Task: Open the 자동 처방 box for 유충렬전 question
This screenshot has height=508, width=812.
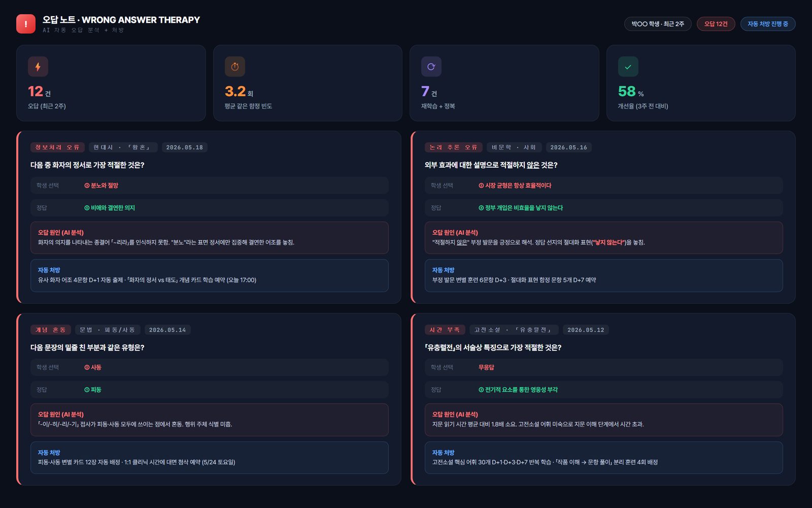Action: click(x=604, y=458)
